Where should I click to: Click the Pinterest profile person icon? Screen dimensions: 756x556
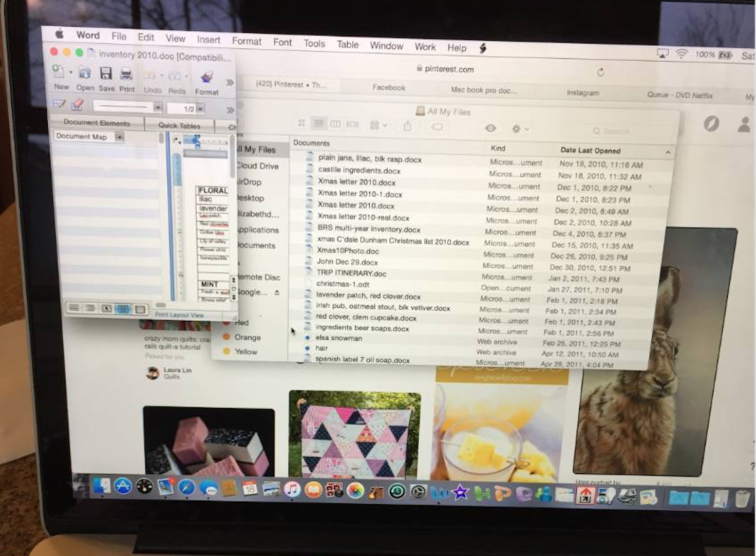(744, 124)
